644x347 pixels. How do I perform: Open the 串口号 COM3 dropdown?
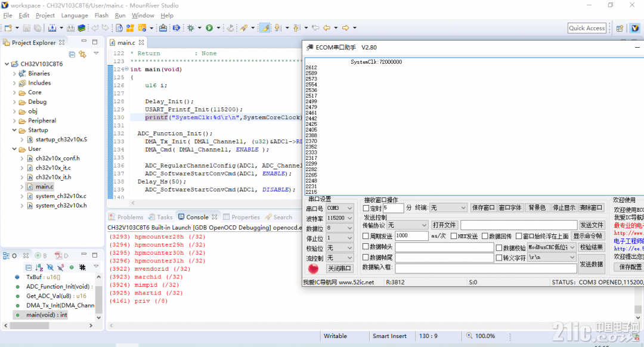point(340,208)
